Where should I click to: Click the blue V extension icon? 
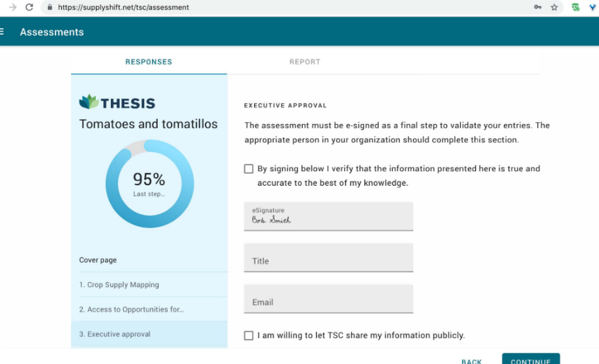593,8
